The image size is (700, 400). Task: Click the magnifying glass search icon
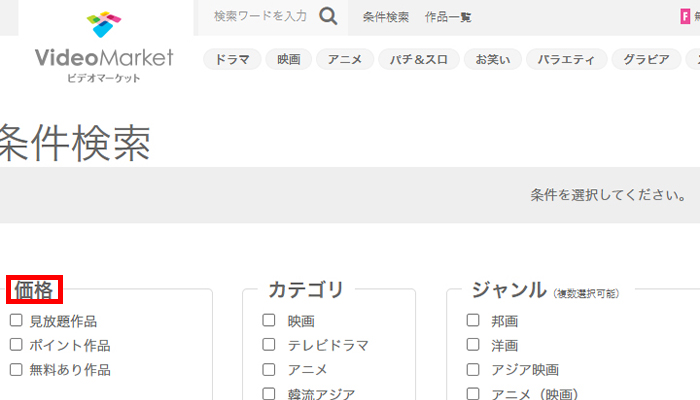[x=328, y=15]
